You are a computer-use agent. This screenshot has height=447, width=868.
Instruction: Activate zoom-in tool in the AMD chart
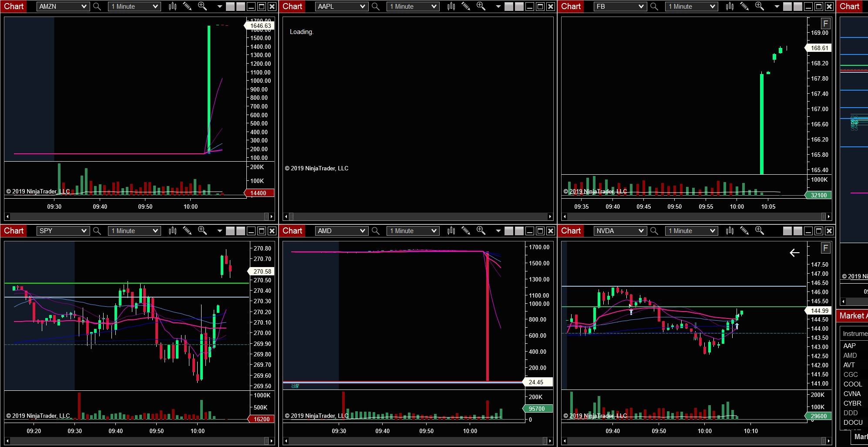(481, 231)
